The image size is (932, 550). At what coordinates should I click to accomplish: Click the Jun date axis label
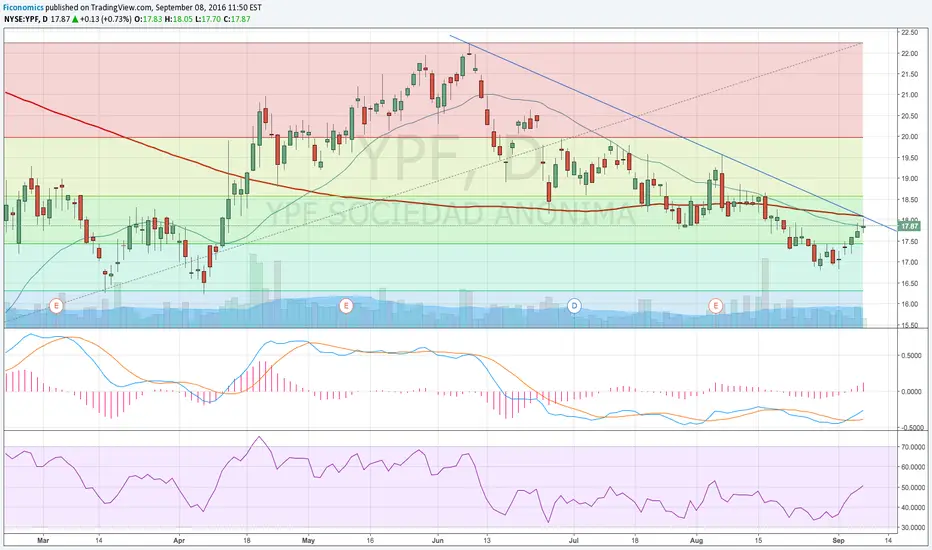pyautogui.click(x=437, y=541)
